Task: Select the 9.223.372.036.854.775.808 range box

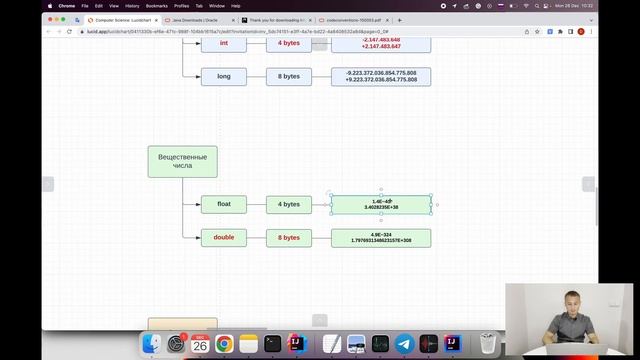Action: pos(381,77)
